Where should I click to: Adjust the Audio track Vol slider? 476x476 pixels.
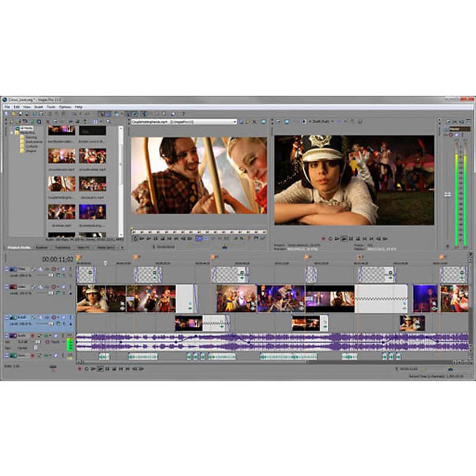38,342
